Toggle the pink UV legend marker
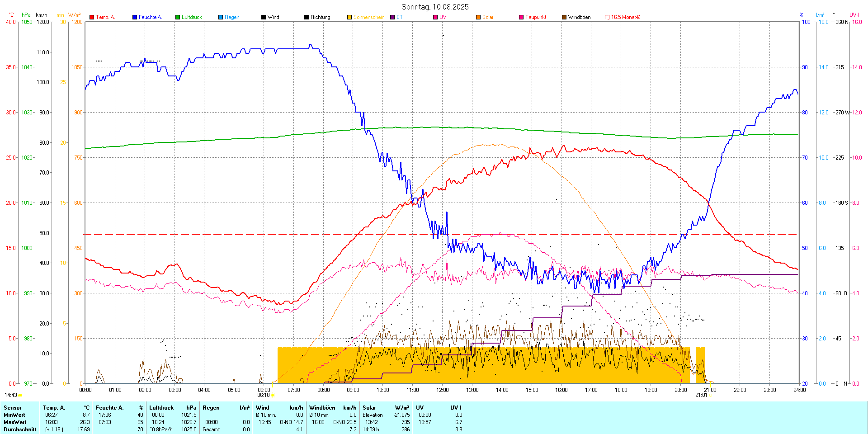 (435, 17)
